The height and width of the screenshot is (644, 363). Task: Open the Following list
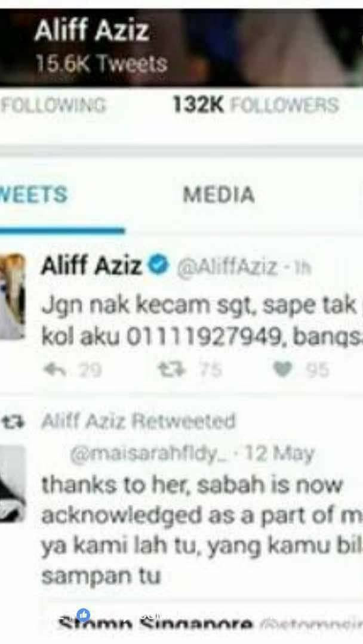53,105
